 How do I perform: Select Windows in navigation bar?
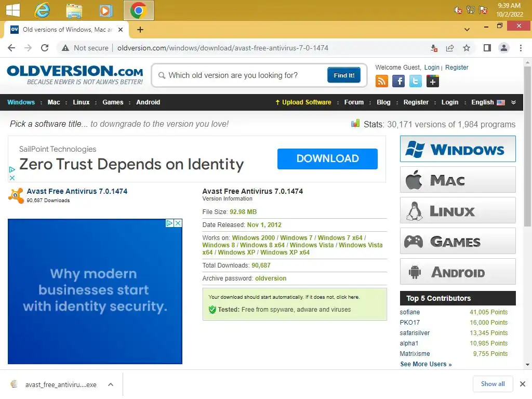pyautogui.click(x=21, y=102)
